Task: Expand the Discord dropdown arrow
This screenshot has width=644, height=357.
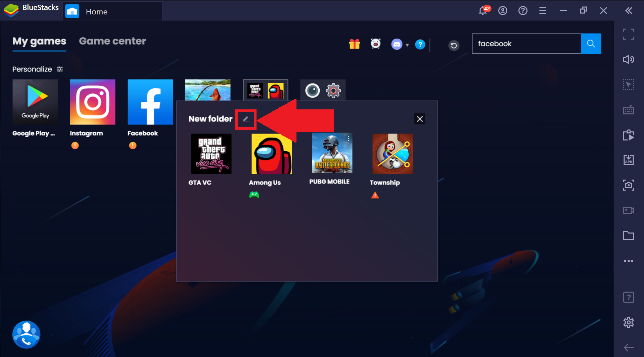Action: point(407,45)
